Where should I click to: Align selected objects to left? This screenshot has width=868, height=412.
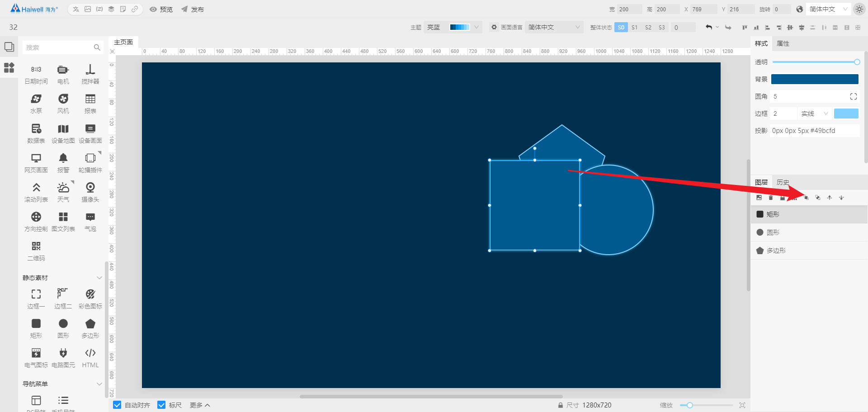(767, 28)
